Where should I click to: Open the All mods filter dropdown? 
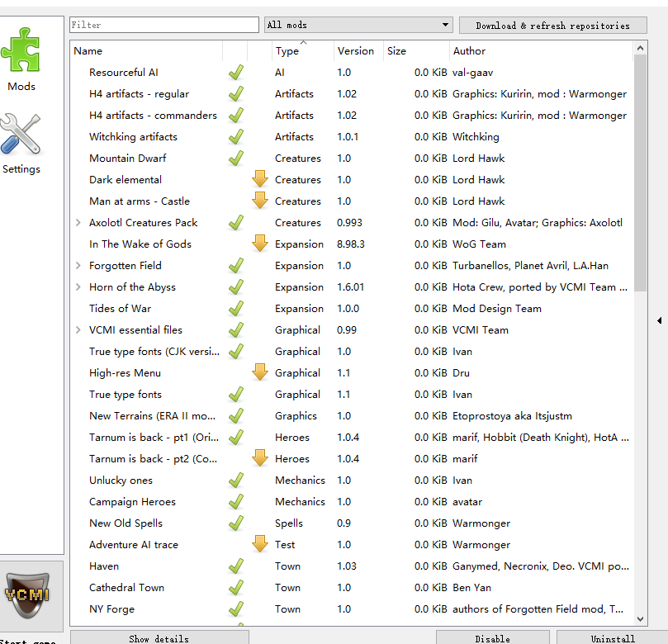[x=358, y=25]
